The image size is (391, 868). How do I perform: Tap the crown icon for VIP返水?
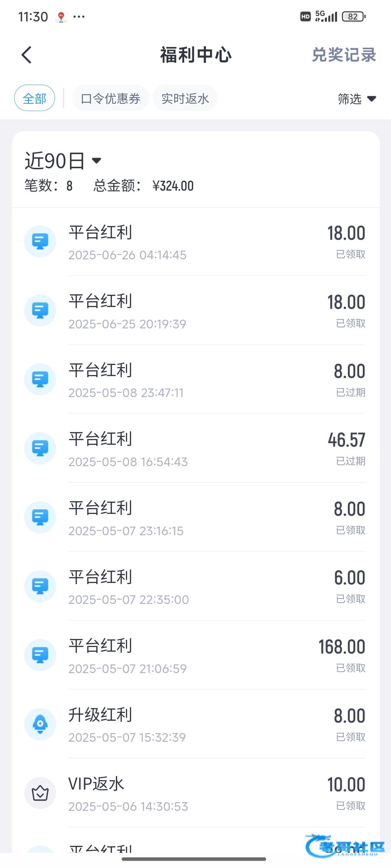40,793
